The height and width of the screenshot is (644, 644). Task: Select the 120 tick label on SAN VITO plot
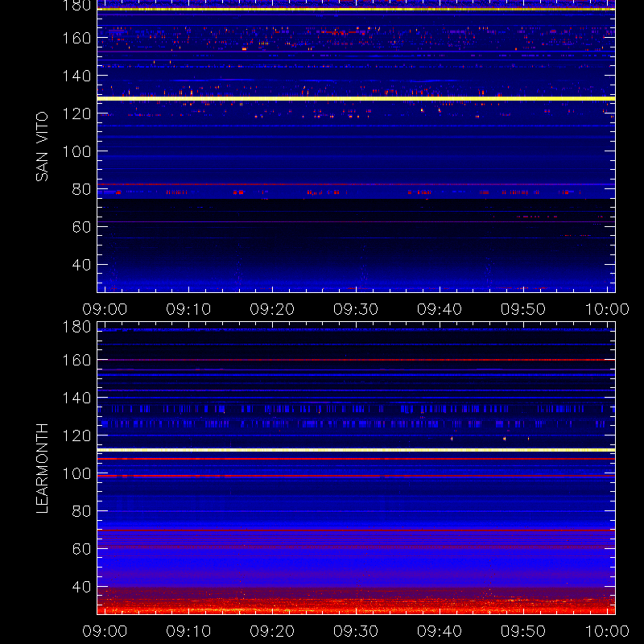[x=76, y=114]
